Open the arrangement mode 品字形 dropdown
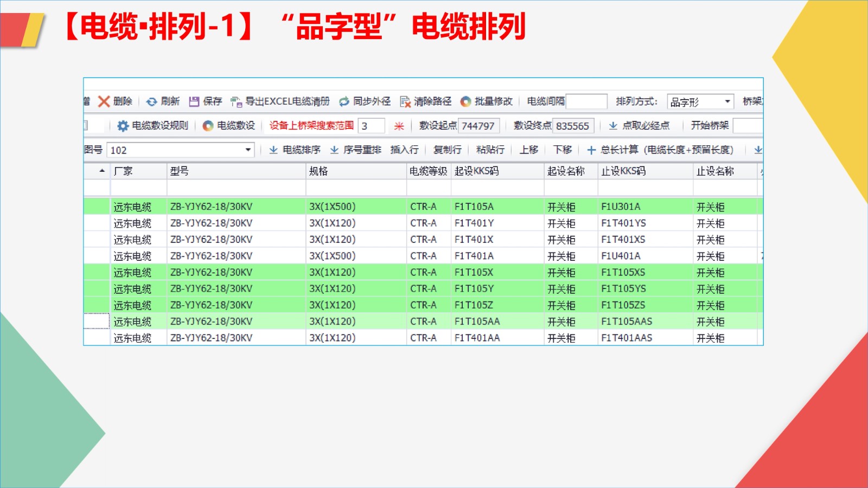The image size is (868, 488). pos(727,102)
